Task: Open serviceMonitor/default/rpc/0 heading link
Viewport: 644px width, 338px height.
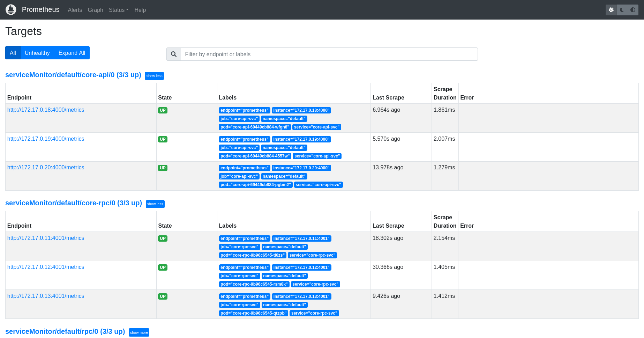Action: pyautogui.click(x=65, y=331)
